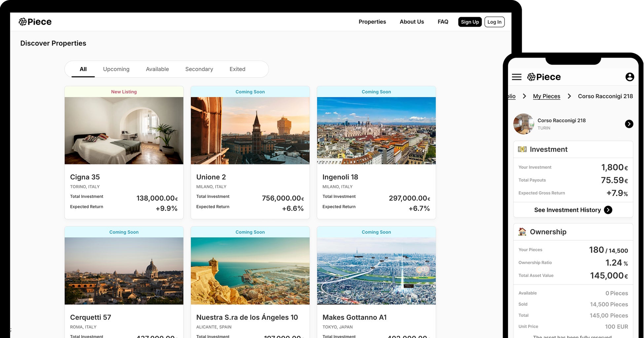Screen dimensions: 644x338
Task: Click the Log In button
Action: (x=494, y=22)
